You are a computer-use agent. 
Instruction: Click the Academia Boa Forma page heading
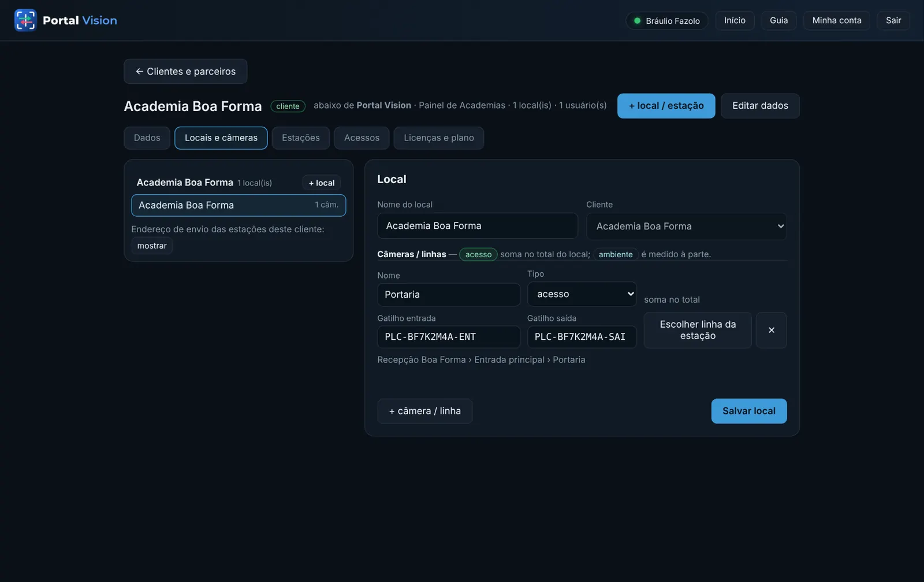click(193, 106)
